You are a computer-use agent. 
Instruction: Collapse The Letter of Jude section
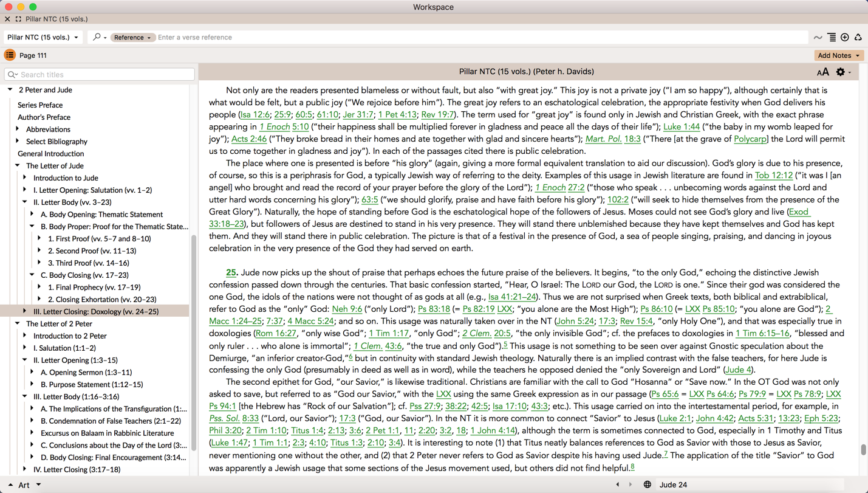point(18,165)
